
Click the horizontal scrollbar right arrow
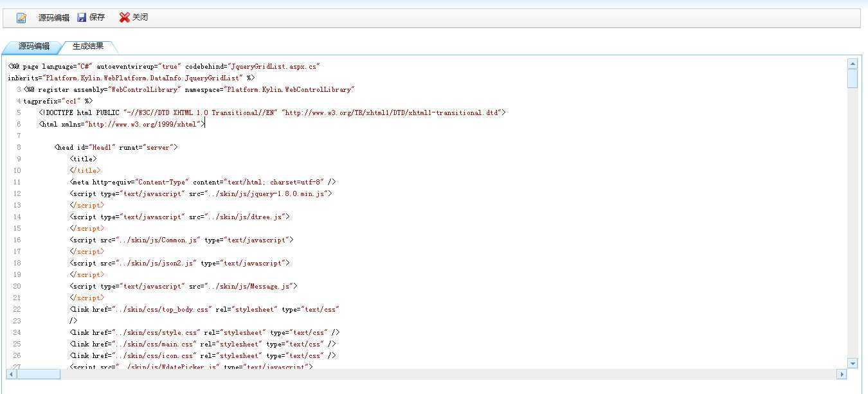click(x=842, y=373)
